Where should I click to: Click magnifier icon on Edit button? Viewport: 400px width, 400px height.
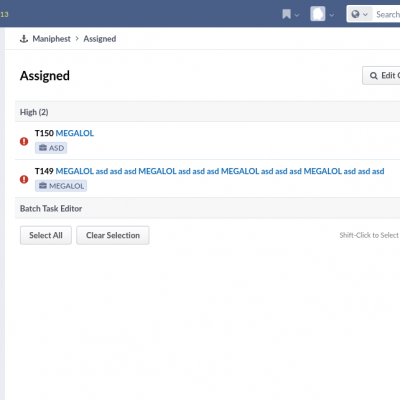(374, 76)
